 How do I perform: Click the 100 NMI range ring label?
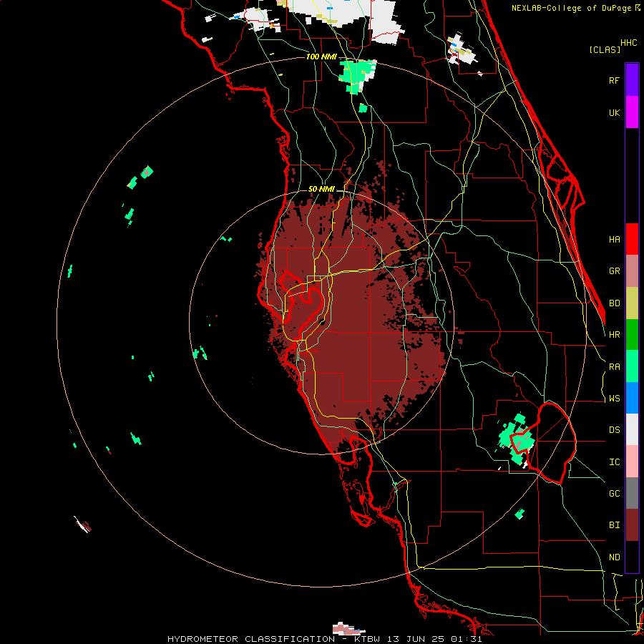point(321,57)
